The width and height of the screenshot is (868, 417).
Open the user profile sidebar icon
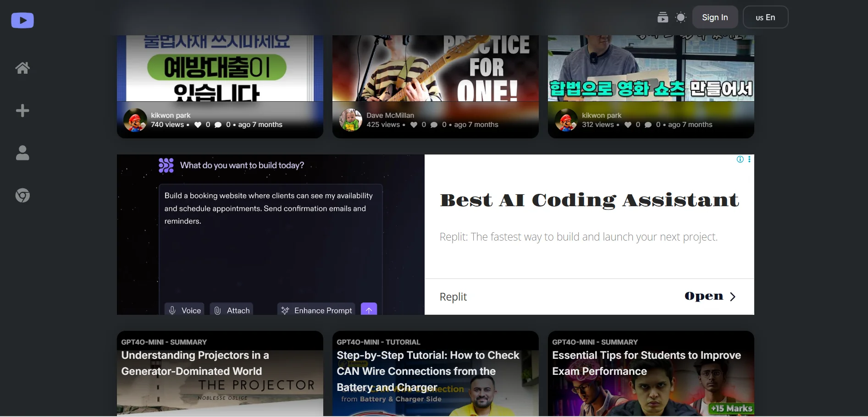(22, 153)
